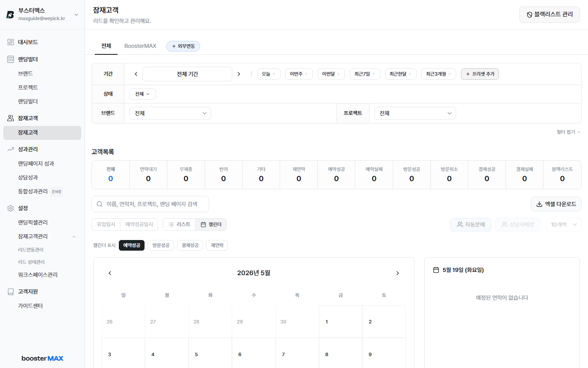Viewport: 588px width, 368px height.
Task: Go to previous month in calendar
Action: coord(110,273)
